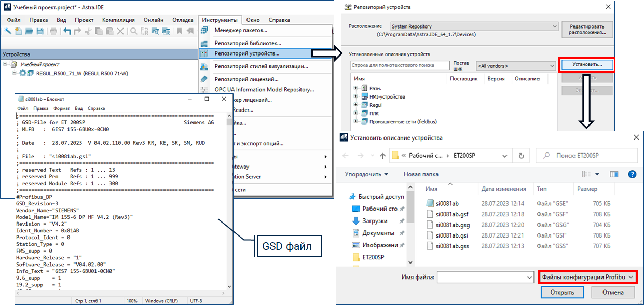
Task: Click the full-text search input field
Action: pyautogui.click(x=400, y=65)
